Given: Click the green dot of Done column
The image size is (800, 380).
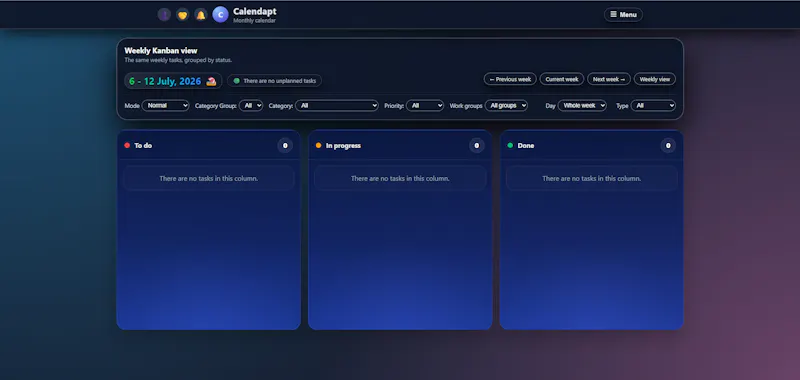Looking at the screenshot, I should [510, 145].
